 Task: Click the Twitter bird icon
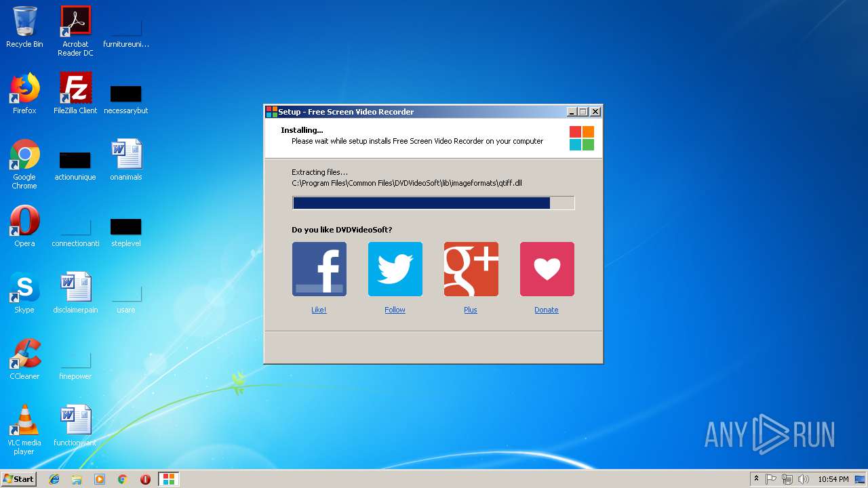pyautogui.click(x=395, y=269)
